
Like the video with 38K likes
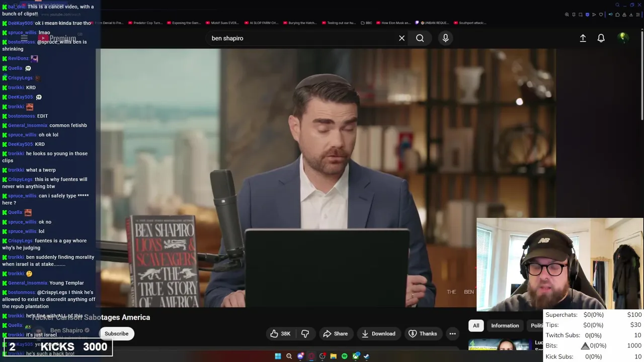[x=280, y=333]
